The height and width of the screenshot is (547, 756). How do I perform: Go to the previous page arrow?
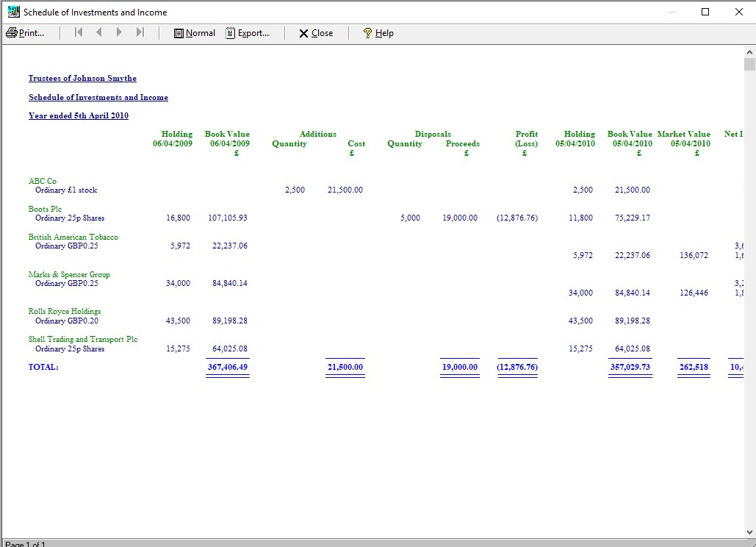coord(99,32)
